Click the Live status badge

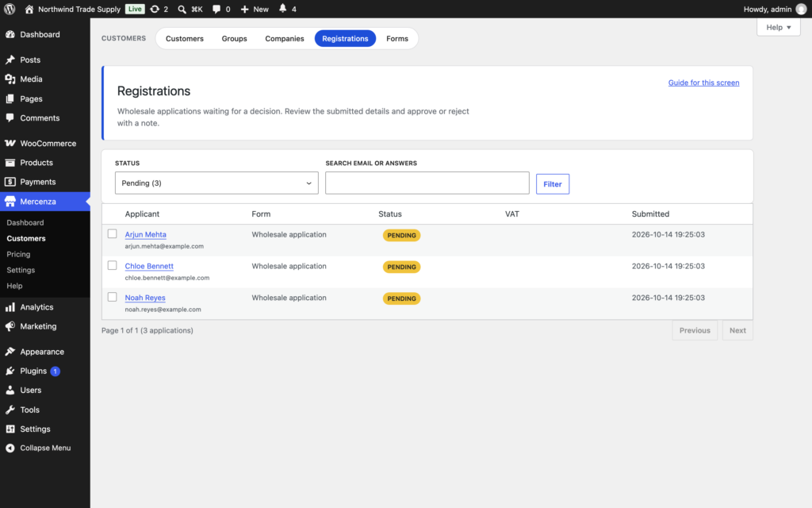click(x=135, y=9)
